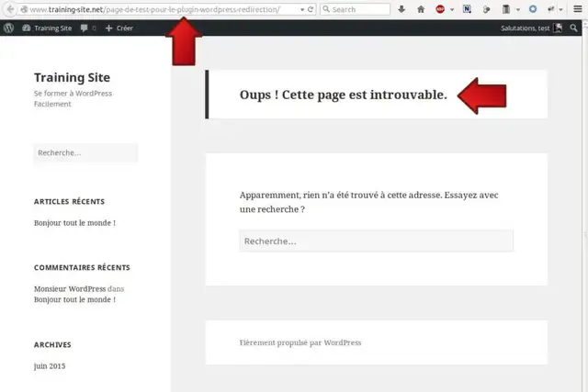Open the URL history dropdown arrow
The width and height of the screenshot is (588, 392).
point(302,10)
